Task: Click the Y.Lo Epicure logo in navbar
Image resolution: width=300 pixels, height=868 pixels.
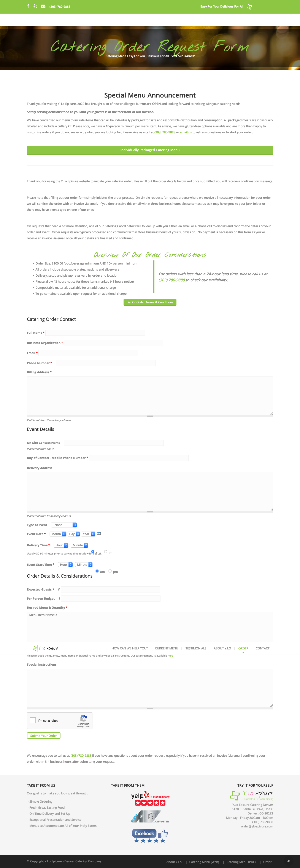Action: (46, 649)
